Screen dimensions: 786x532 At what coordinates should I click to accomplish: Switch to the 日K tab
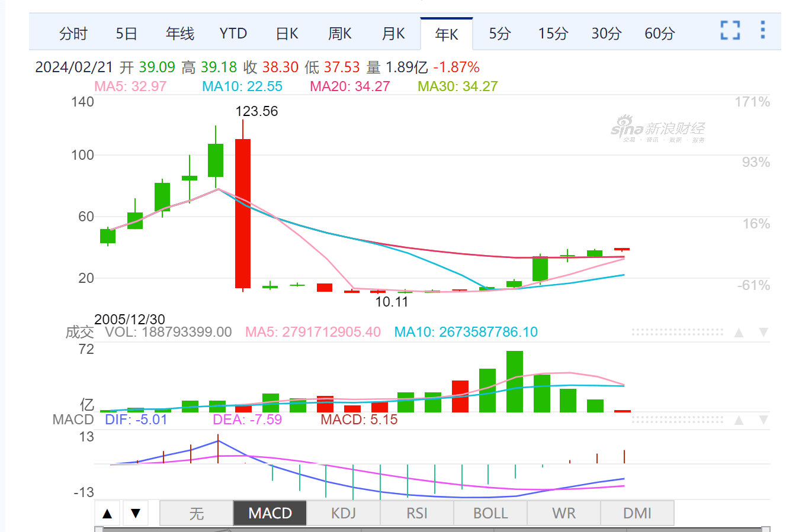[x=287, y=34]
